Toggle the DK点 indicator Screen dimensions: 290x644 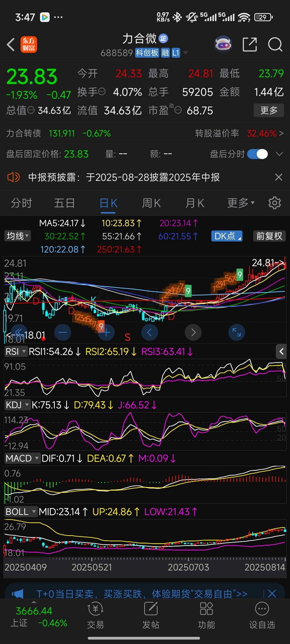click(227, 236)
